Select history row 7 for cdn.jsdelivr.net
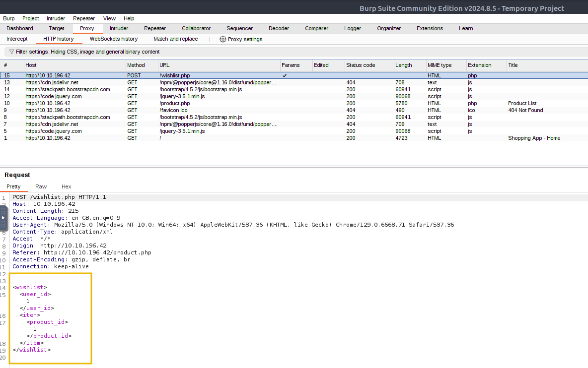This screenshot has width=588, height=368. [294, 124]
